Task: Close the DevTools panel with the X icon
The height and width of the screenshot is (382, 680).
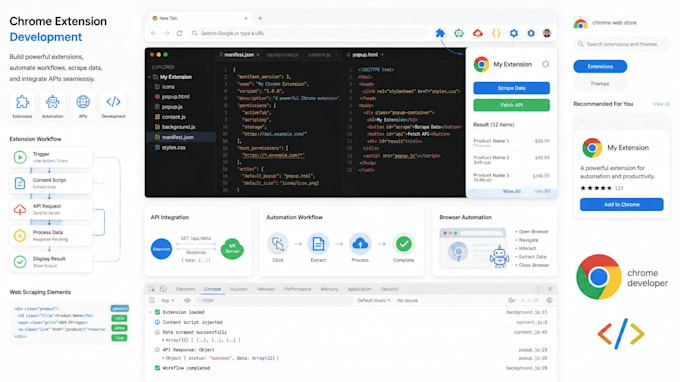Action: (550, 289)
